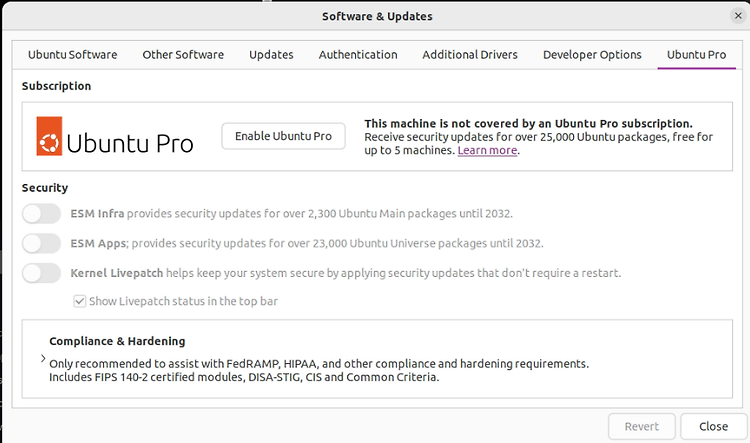Click the Compliance & Hardening title

(117, 341)
